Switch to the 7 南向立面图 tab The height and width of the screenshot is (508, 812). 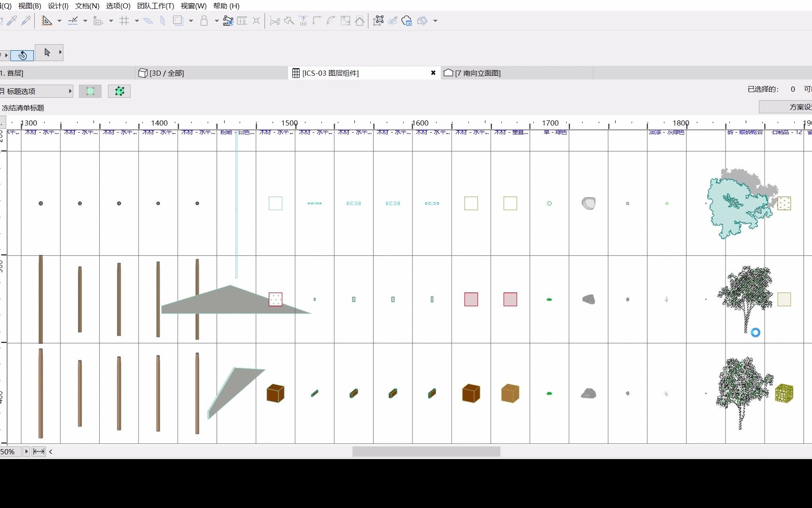(x=517, y=73)
